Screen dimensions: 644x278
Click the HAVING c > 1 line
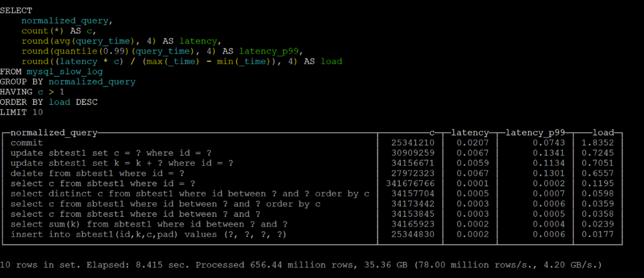coord(32,92)
